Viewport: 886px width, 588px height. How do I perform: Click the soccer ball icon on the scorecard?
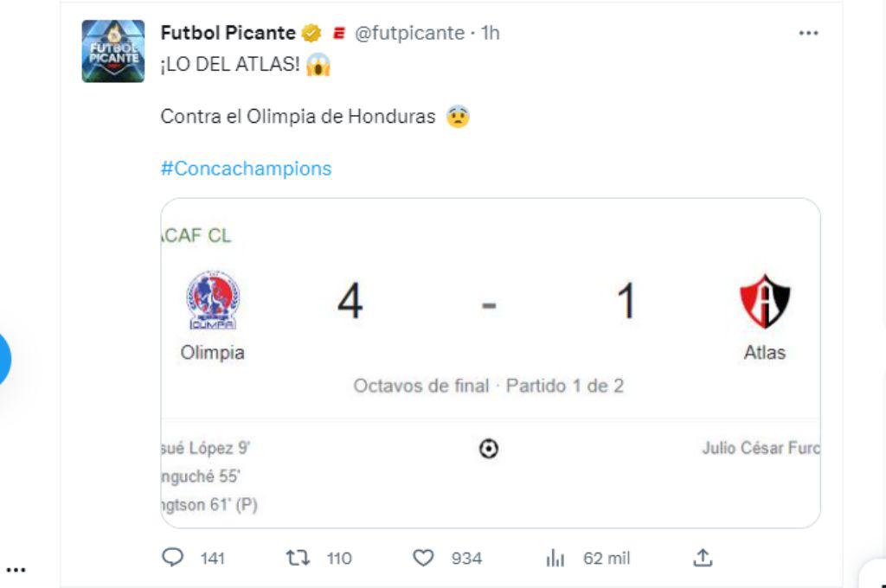pos(491,448)
